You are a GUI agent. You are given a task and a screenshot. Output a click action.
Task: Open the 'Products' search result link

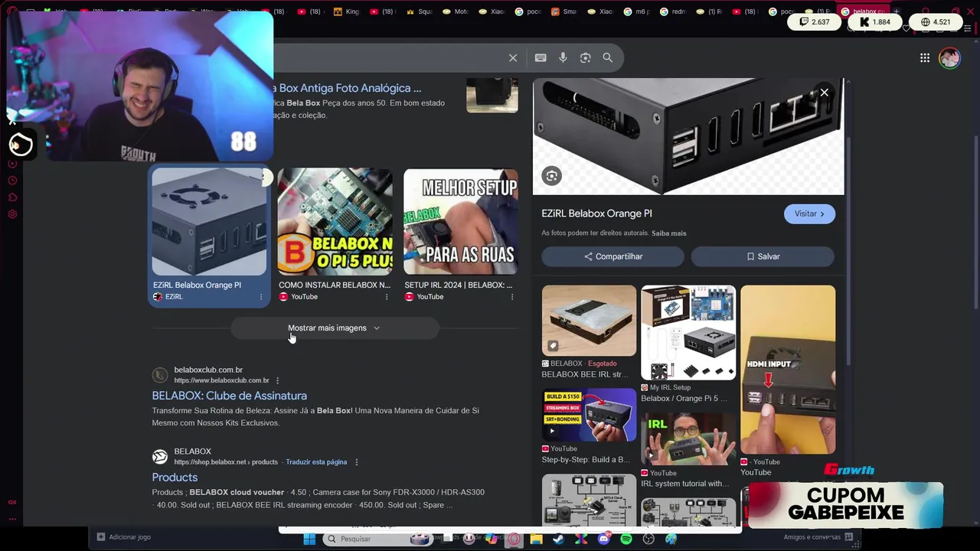[175, 478]
